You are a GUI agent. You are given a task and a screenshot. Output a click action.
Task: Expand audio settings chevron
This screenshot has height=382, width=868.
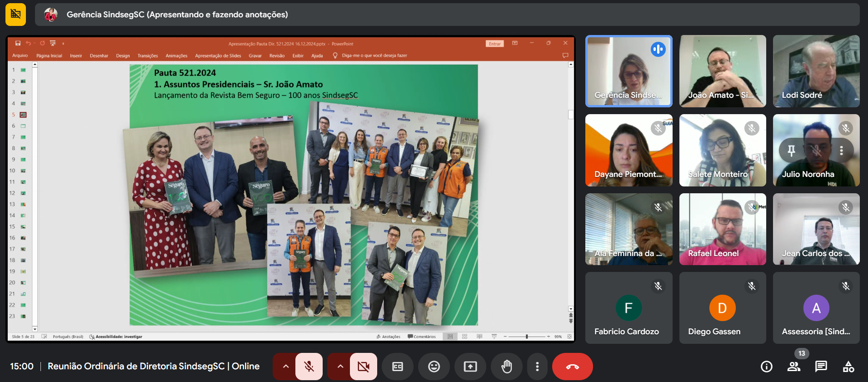285,367
